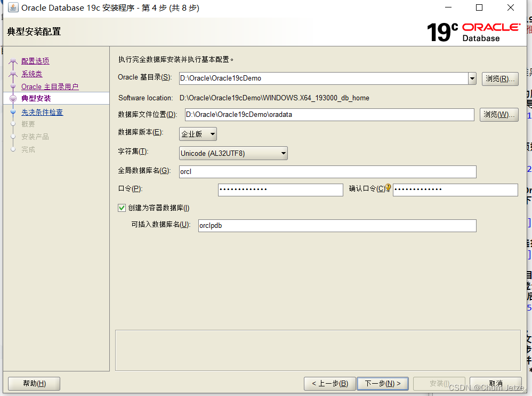The height and width of the screenshot is (396, 532).
Task: Click the Java installer icon in title bar
Action: (13, 7)
